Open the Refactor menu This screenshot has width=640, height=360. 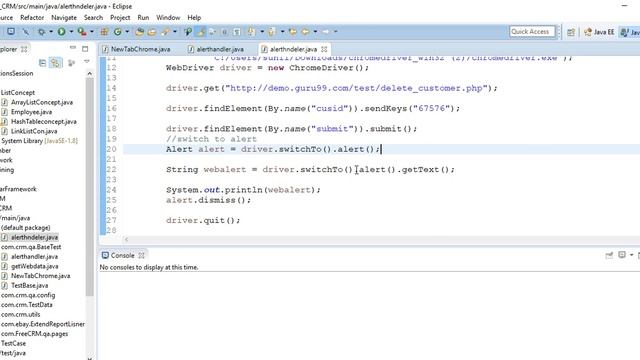(32, 18)
